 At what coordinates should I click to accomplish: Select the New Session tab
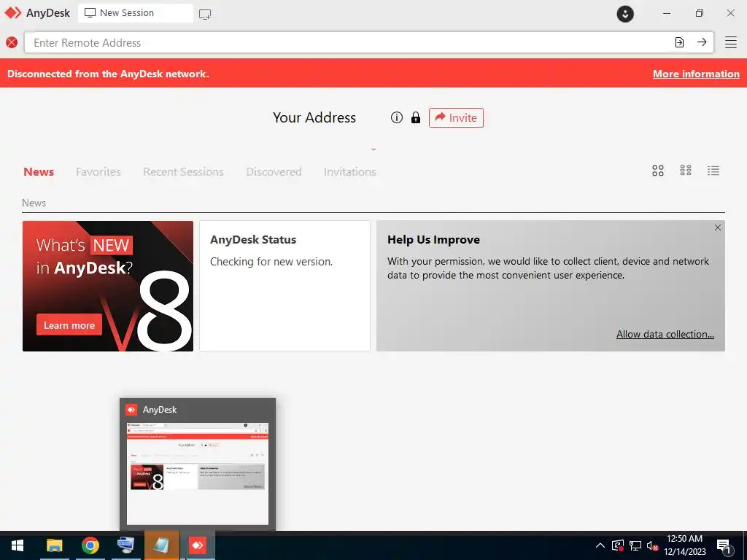point(135,13)
